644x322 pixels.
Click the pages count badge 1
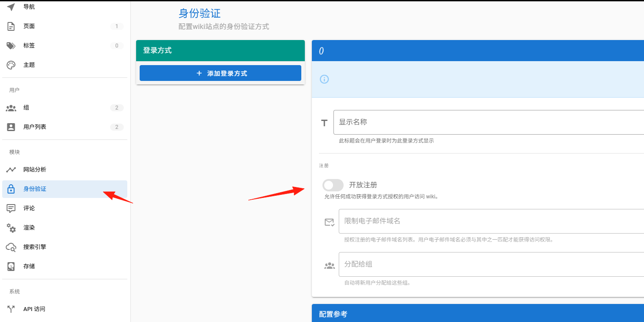point(117,26)
